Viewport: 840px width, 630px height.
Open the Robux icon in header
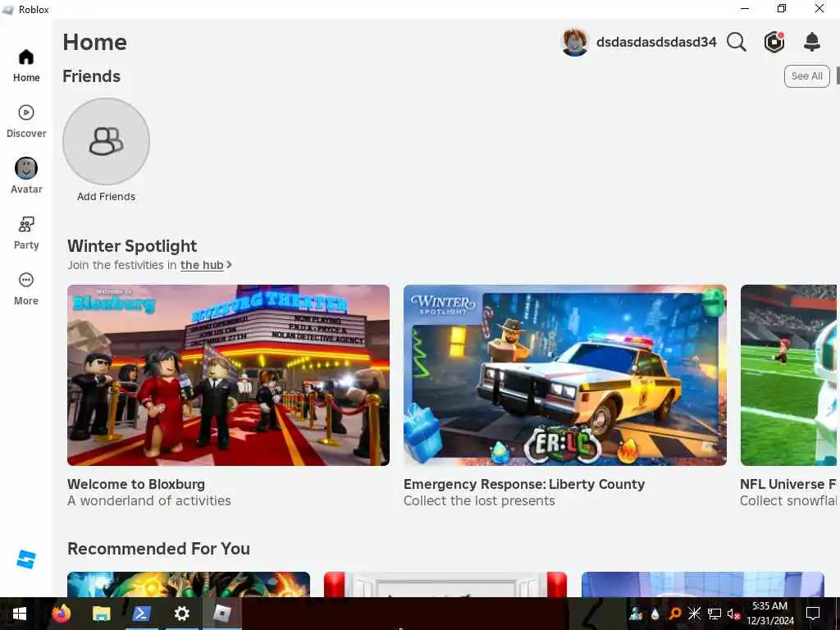[x=774, y=42]
